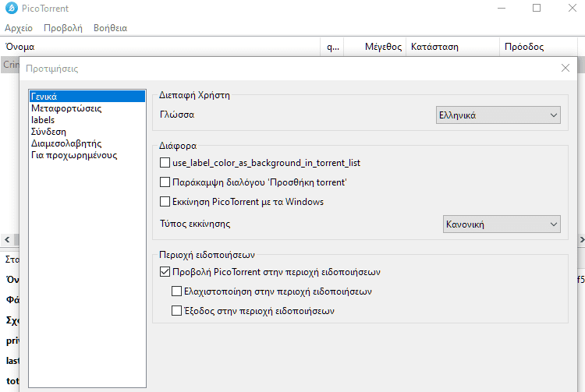Image resolution: width=585 pixels, height=392 pixels.
Task: Minimize the PicoTorrent window
Action: [x=502, y=9]
